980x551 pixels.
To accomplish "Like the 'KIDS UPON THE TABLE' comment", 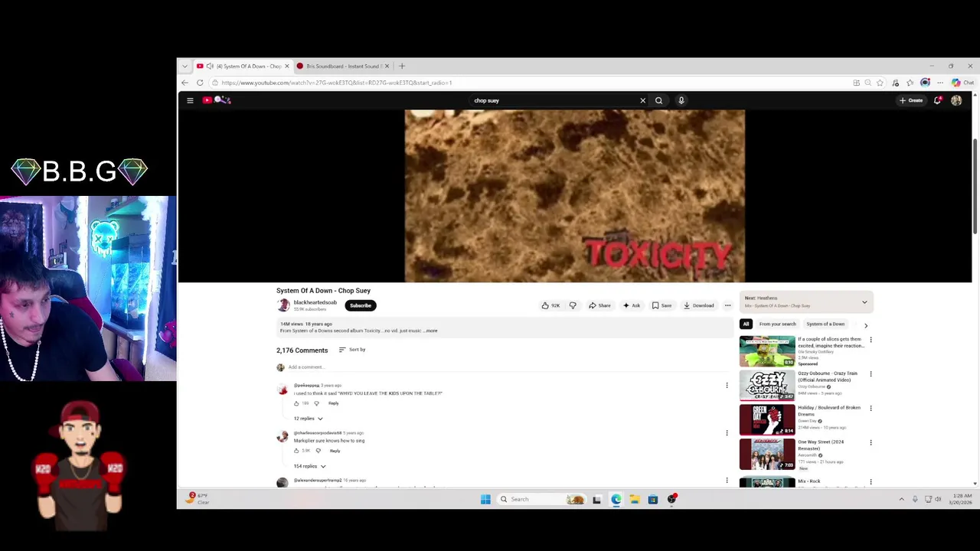I will 296,403.
